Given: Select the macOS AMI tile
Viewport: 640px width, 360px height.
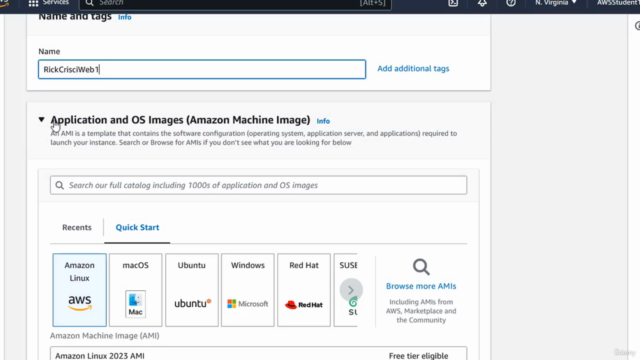Looking at the screenshot, I should [136, 290].
